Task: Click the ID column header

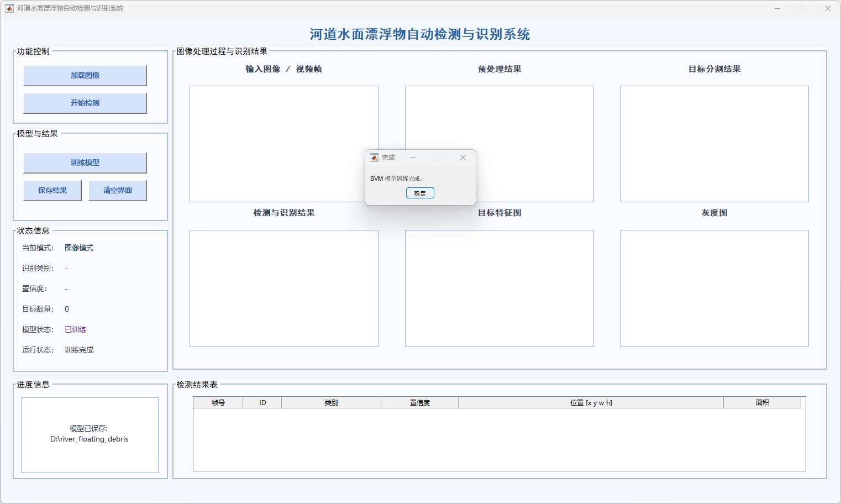Action: pyautogui.click(x=262, y=403)
